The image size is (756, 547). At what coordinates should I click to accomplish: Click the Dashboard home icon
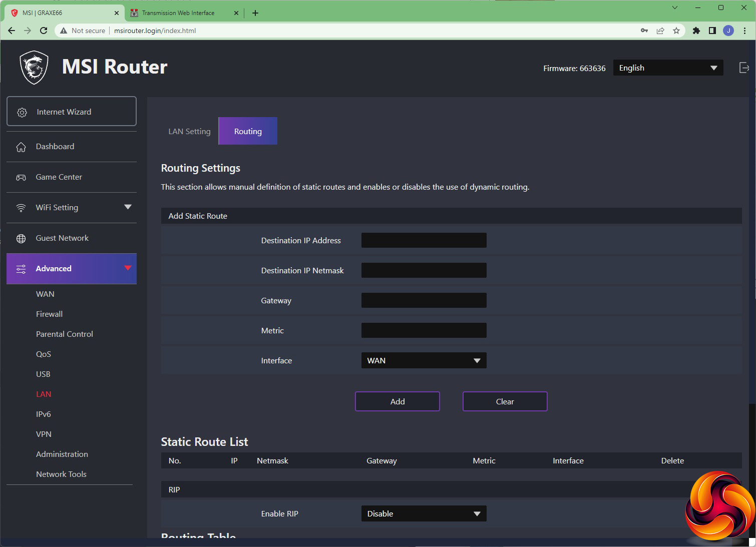click(x=21, y=147)
